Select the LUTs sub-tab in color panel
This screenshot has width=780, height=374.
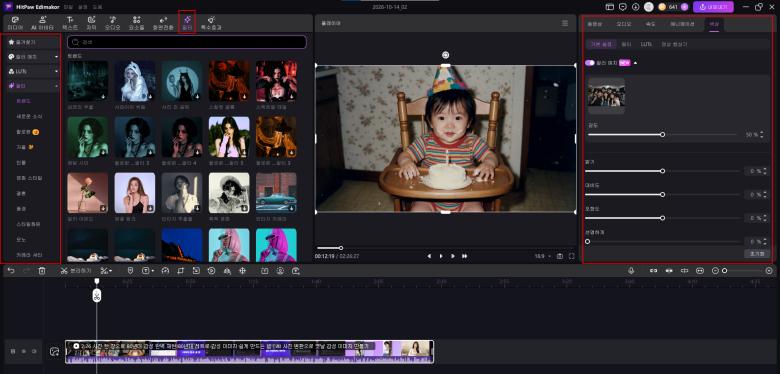(x=646, y=44)
